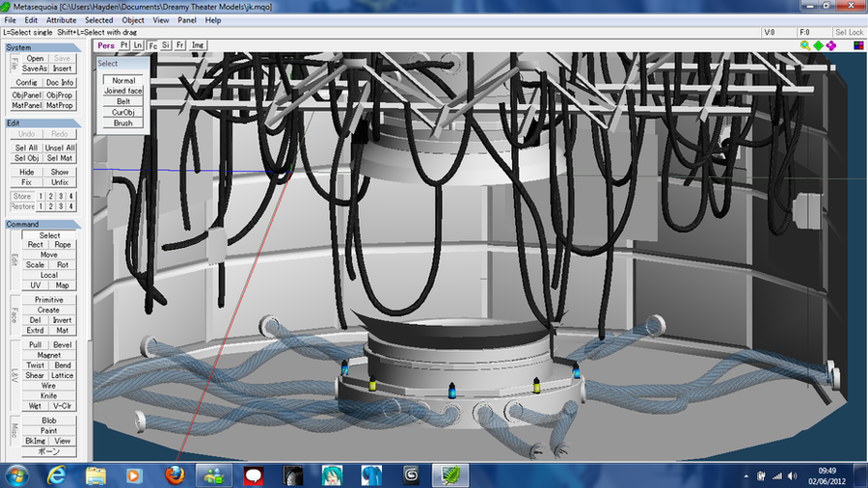This screenshot has height=488, width=868.
Task: Choose the Bevel command
Action: click(x=63, y=344)
